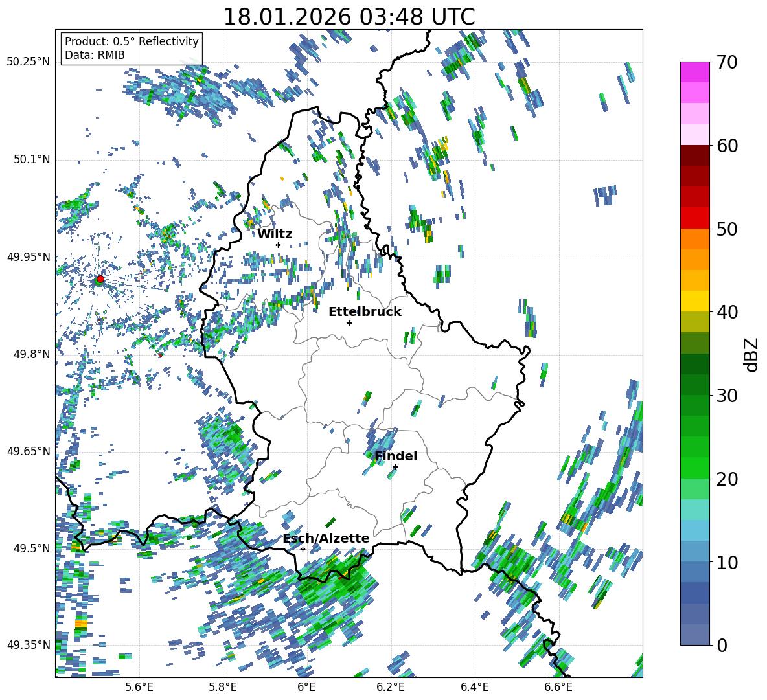Click the Product: 0.5° Reflectivity text
Screen dimensions: 767x700
point(132,41)
